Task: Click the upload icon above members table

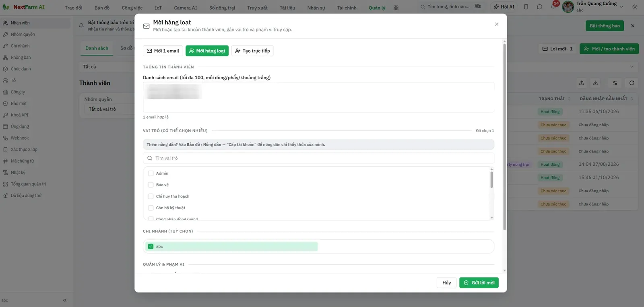Action: 582,83
